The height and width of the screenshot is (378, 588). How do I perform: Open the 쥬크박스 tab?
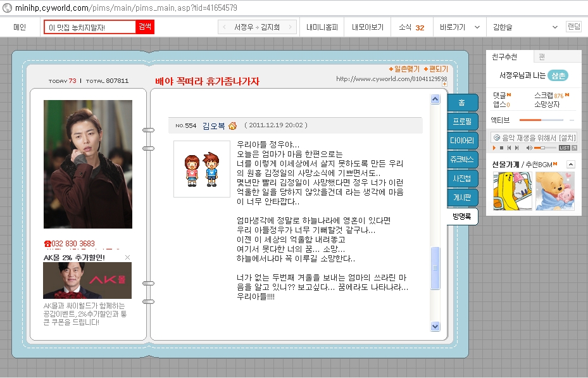coord(462,160)
